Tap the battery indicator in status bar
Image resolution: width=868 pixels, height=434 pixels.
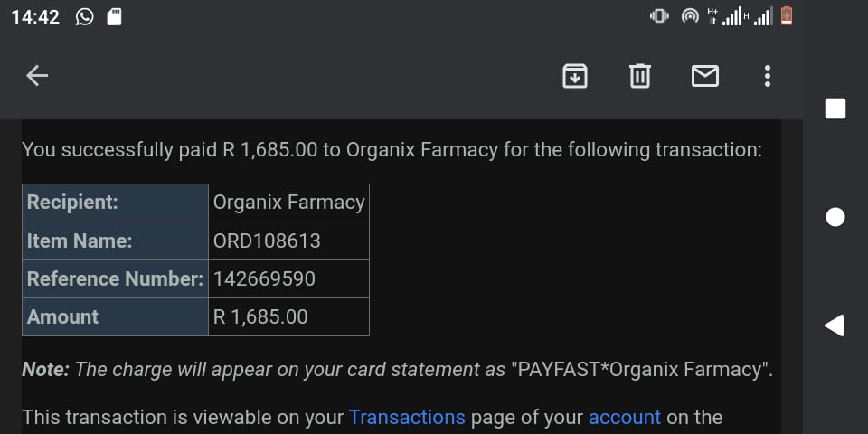pyautogui.click(x=786, y=16)
